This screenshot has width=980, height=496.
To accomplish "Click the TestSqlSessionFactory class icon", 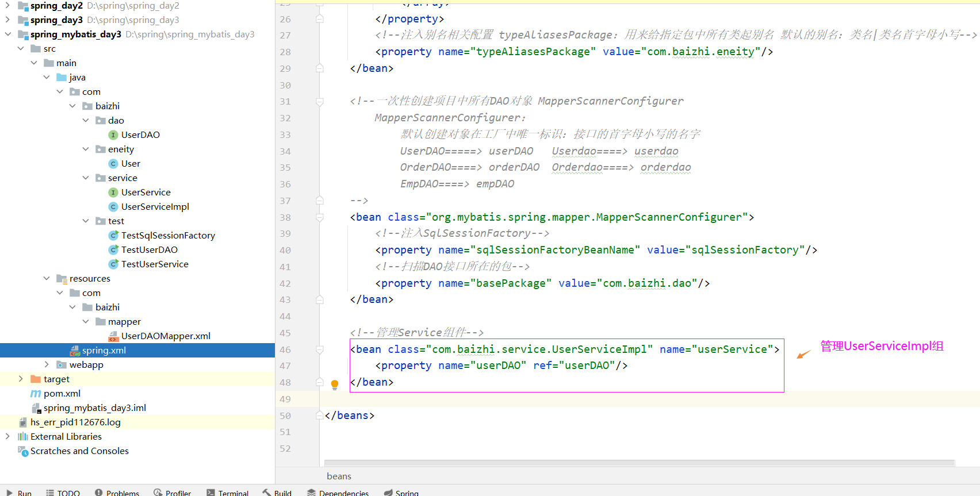I will coord(113,236).
